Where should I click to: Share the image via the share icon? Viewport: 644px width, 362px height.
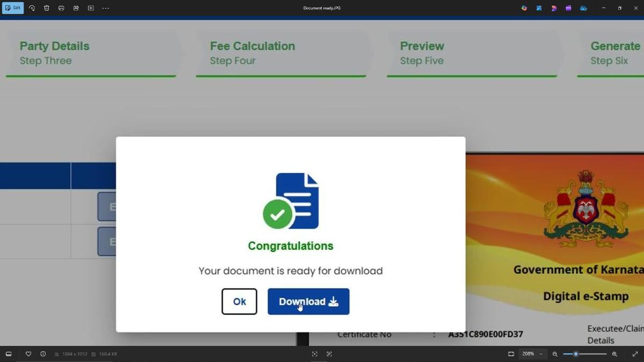pos(76,8)
